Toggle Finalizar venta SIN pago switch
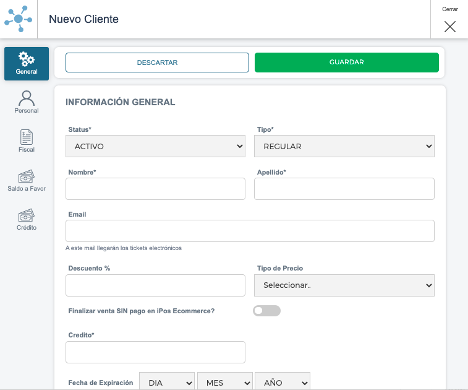Image resolution: width=468 pixels, height=390 pixels. point(267,311)
